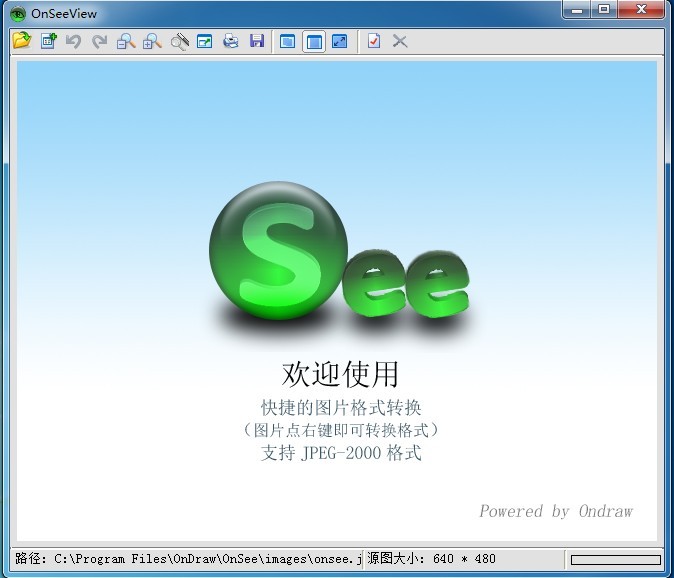Click the OnSeeView title bar app icon

click(x=17, y=13)
